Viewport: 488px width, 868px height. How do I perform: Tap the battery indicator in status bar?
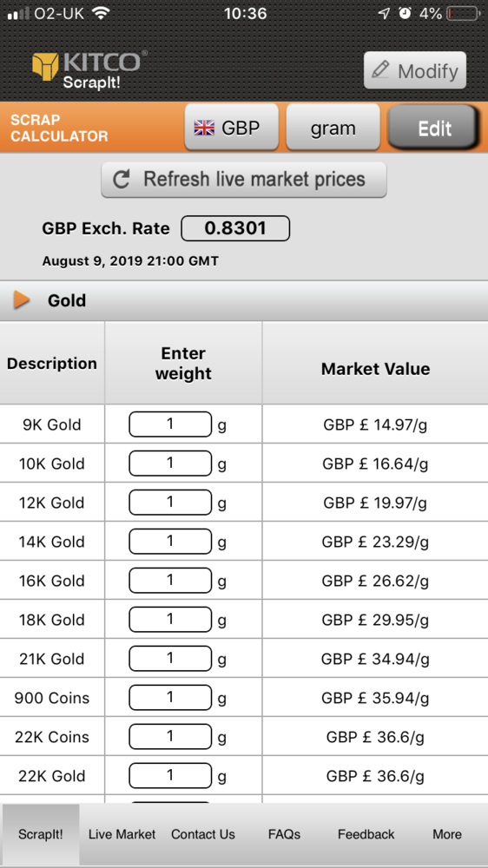(463, 13)
